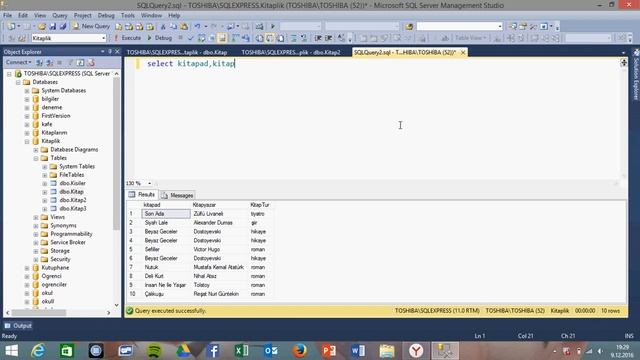The height and width of the screenshot is (360, 640).
Task: Open the Connect dropdown in Object Explorer
Action: pyautogui.click(x=18, y=62)
